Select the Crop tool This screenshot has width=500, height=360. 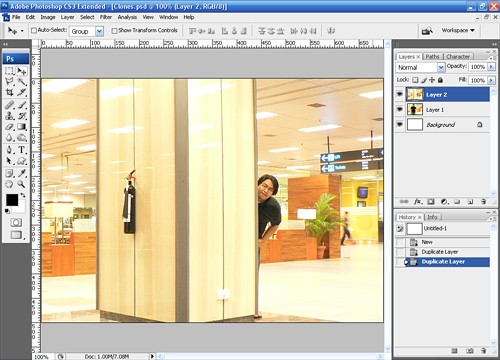[x=10, y=93]
